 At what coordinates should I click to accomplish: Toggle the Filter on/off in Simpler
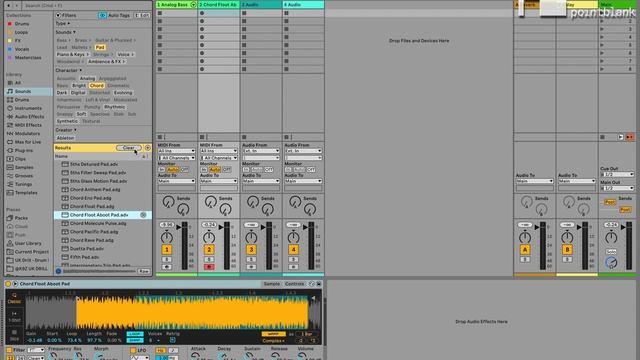click(x=9, y=350)
